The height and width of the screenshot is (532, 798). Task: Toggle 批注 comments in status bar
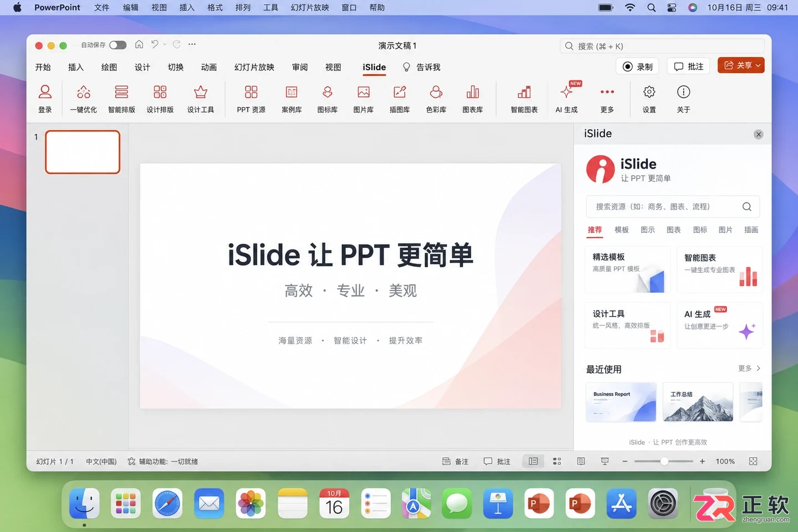[x=497, y=461]
